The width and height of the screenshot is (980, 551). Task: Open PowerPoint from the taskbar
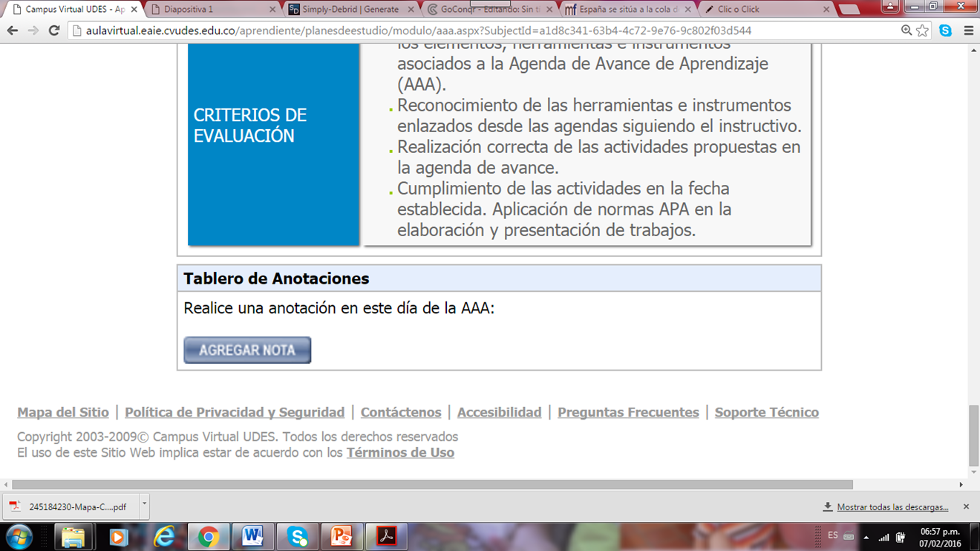pos(342,536)
